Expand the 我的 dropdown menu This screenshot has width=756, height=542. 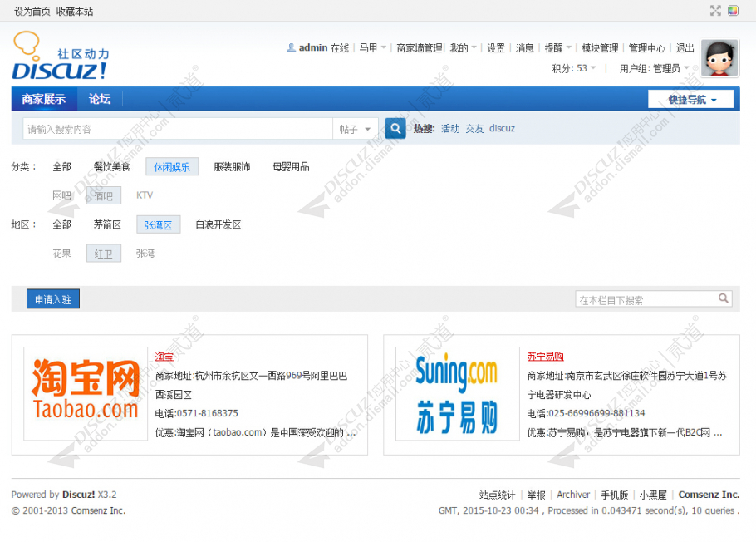click(463, 47)
